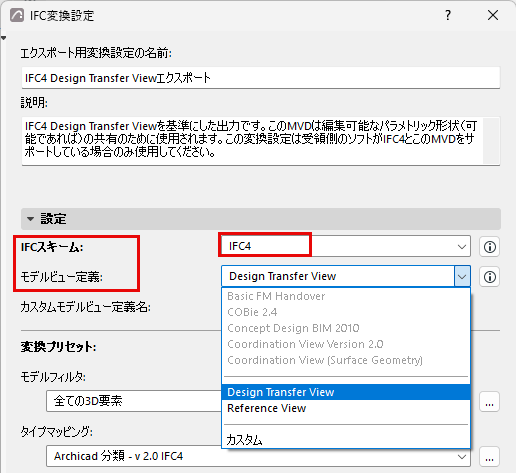Open the 全ての3D要素 model filter dropdown
516x473 pixels.
coord(134,401)
